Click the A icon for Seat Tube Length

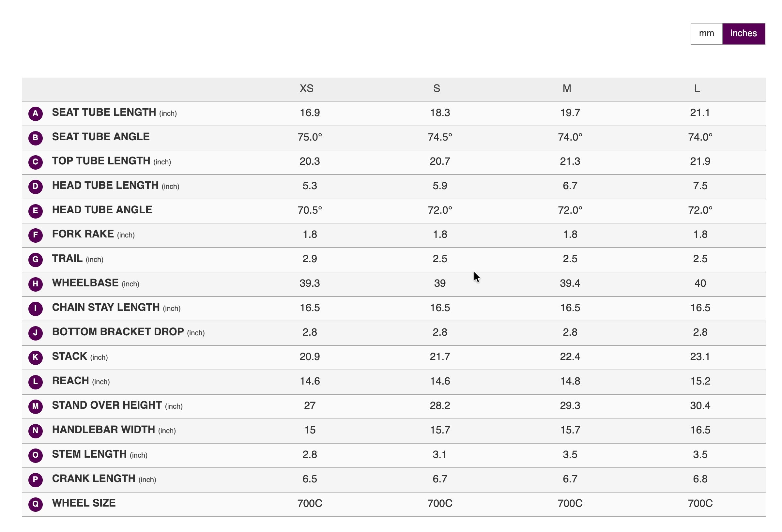tap(35, 114)
